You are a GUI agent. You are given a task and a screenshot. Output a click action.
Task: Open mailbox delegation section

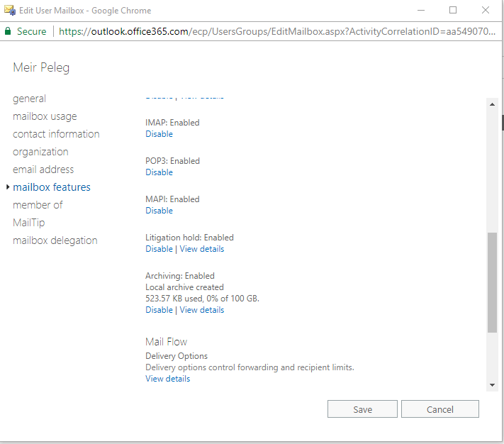(55, 240)
